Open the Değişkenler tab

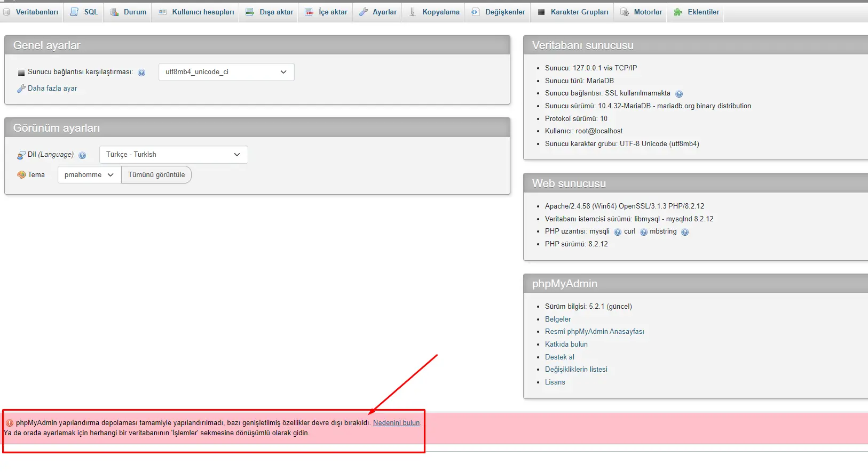point(498,12)
